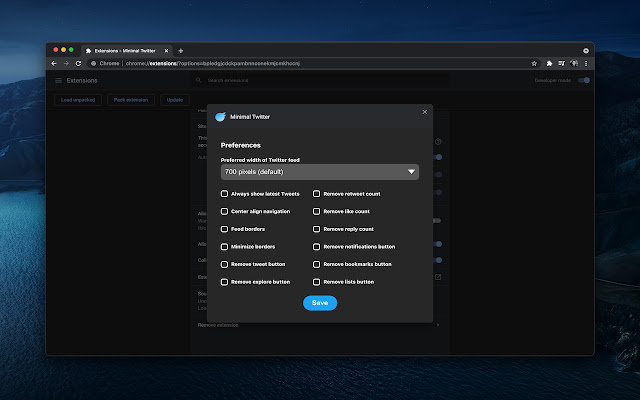Toggle Developer mode switch
The image size is (640, 400).
pyautogui.click(x=582, y=80)
